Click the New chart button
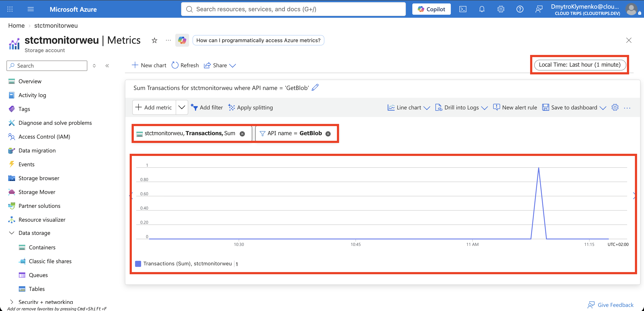The height and width of the screenshot is (311, 644). (149, 65)
